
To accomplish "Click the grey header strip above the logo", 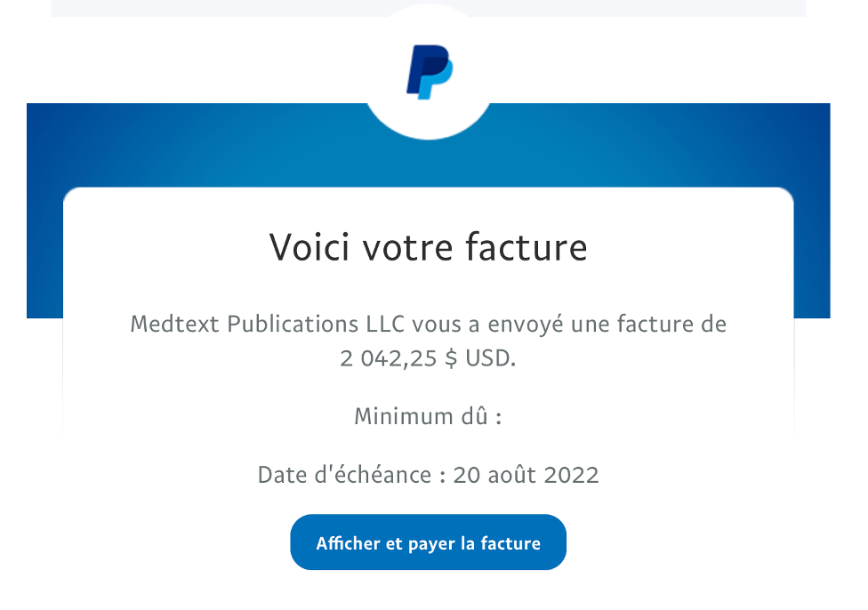I will (x=211, y=8).
